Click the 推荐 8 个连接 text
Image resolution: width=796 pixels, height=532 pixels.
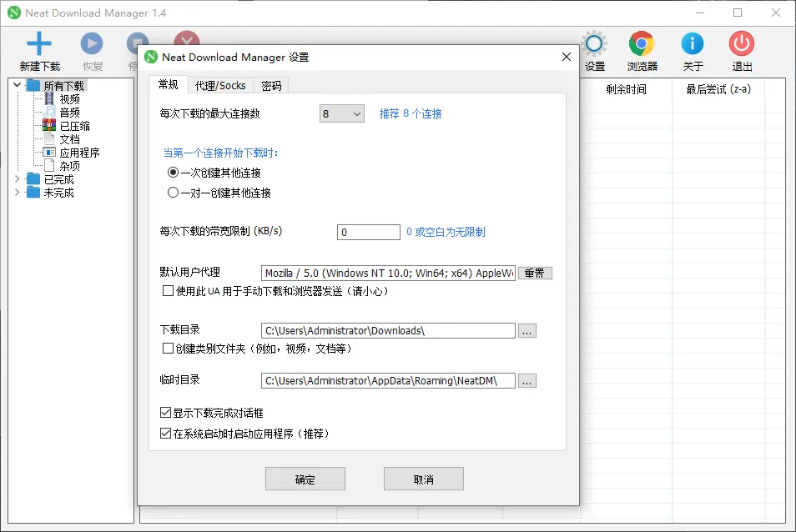(411, 113)
